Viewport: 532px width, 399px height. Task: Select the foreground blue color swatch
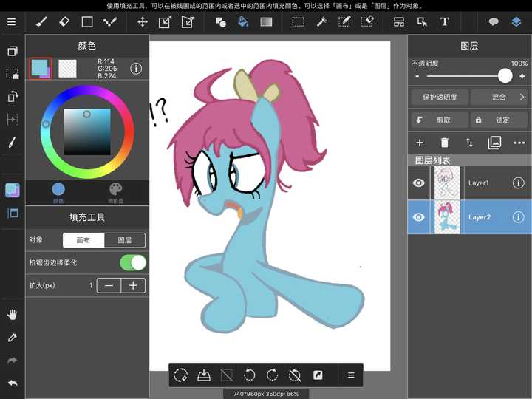(x=41, y=68)
